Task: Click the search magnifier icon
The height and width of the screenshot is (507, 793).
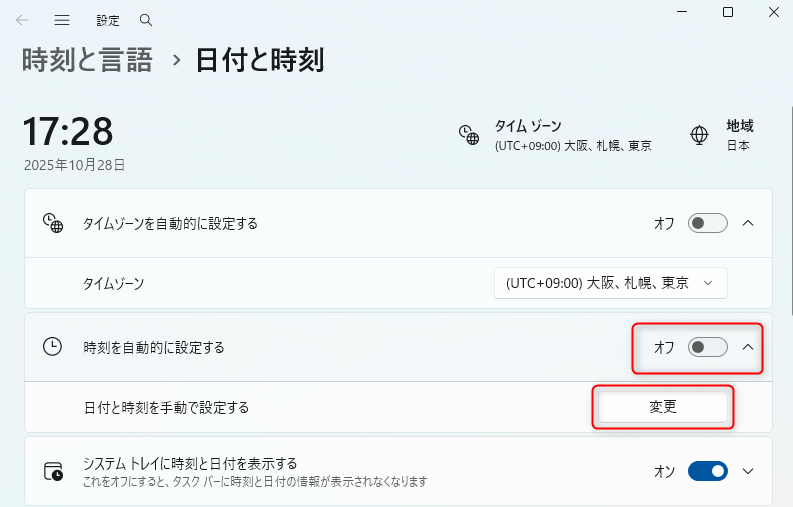Action: pyautogui.click(x=146, y=20)
